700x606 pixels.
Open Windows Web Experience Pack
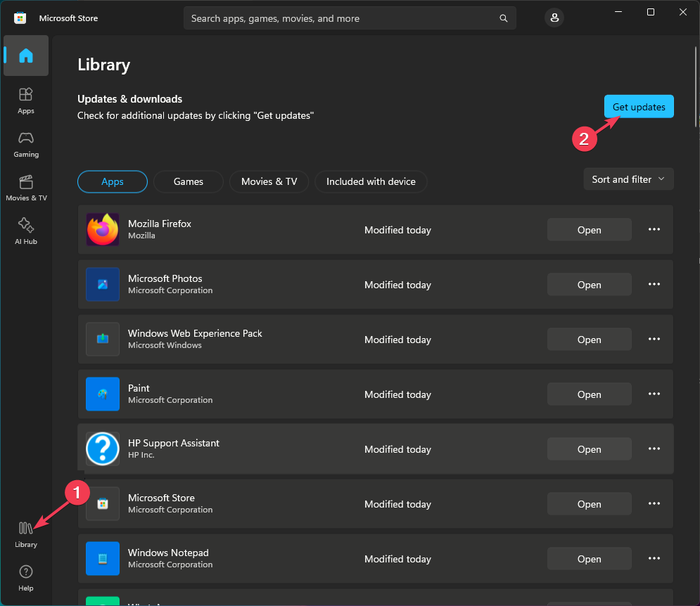(590, 340)
